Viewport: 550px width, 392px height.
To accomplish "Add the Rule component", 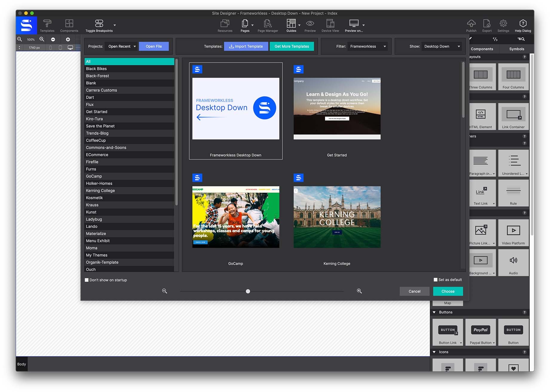I will 513,193.
